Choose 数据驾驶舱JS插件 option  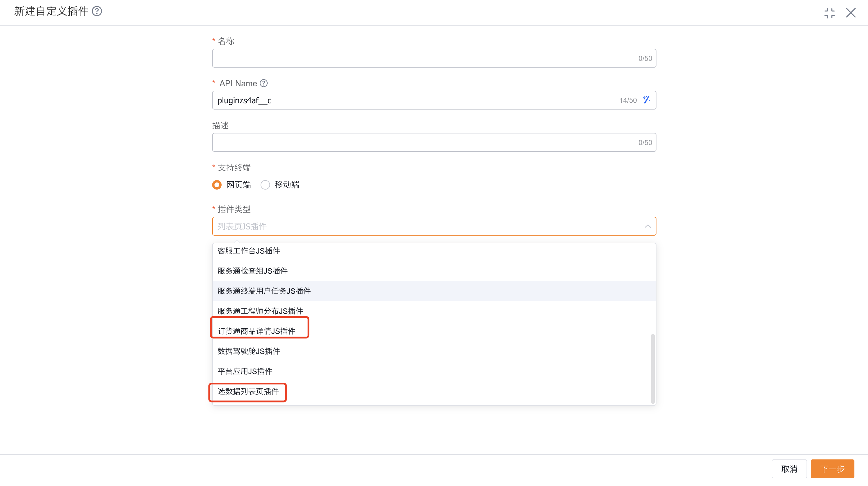tap(434, 351)
